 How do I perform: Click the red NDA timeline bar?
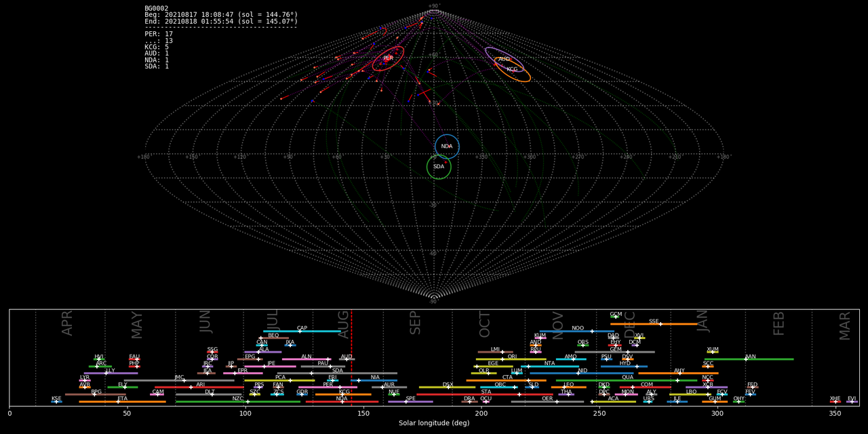[x=342, y=401]
